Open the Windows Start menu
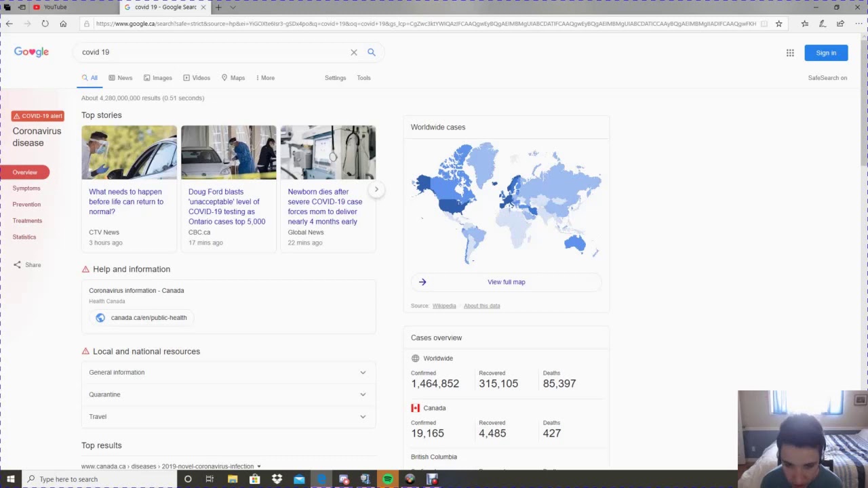The height and width of the screenshot is (488, 868). (10, 479)
